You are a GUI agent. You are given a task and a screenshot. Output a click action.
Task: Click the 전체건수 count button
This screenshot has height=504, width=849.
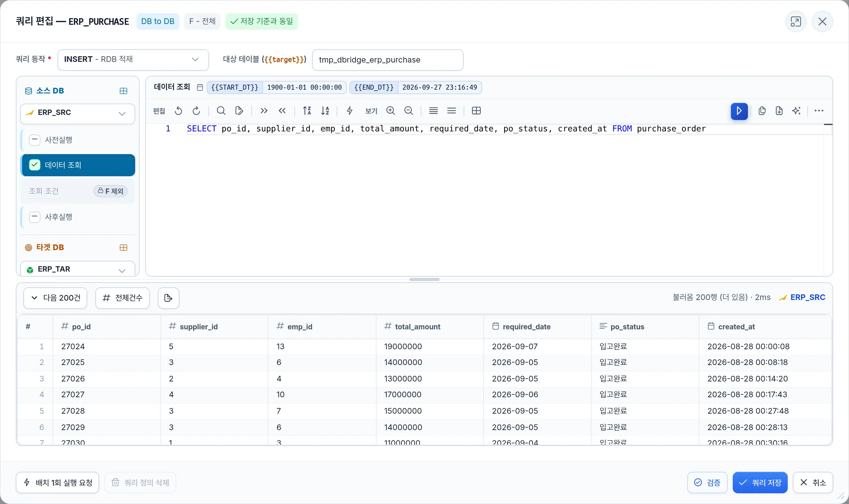click(x=123, y=298)
